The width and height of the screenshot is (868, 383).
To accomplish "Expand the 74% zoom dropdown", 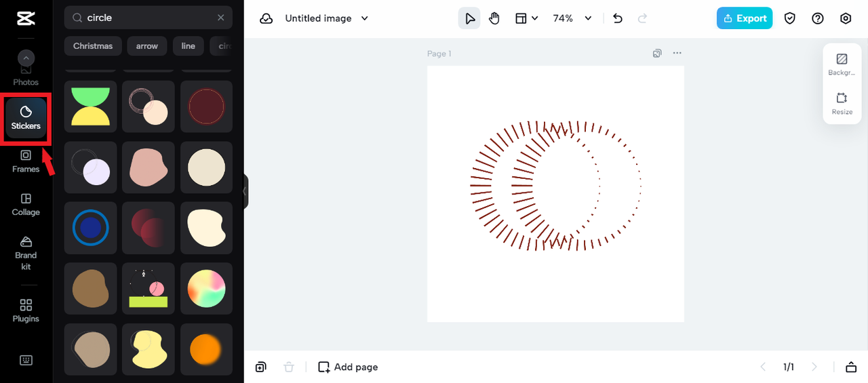I will 588,18.
